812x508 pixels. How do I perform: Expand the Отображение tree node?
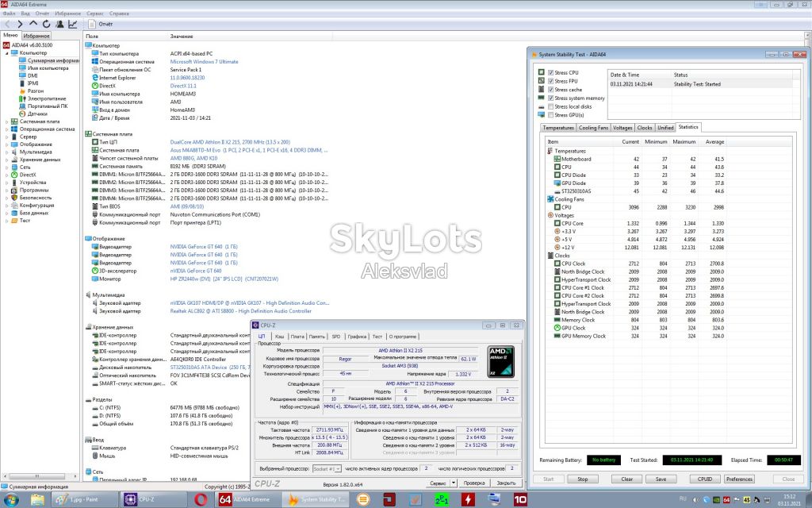pyautogui.click(x=6, y=144)
